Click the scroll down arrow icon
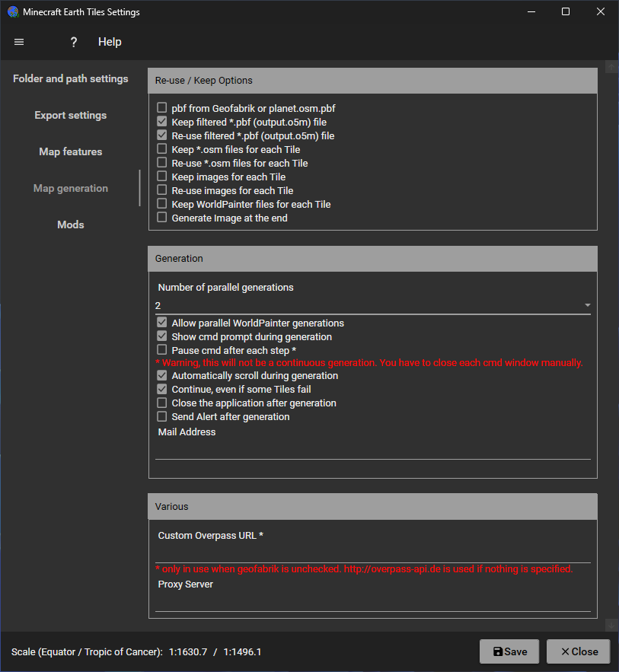 coord(611,625)
